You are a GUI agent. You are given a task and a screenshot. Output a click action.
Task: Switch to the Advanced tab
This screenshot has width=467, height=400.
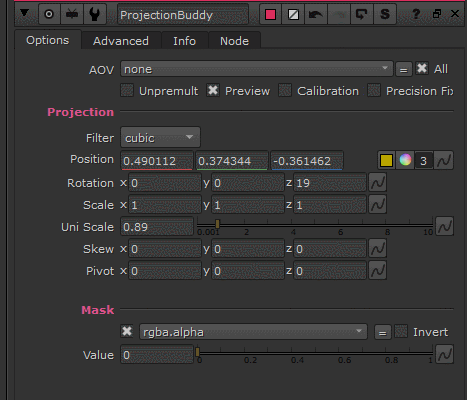(x=121, y=41)
